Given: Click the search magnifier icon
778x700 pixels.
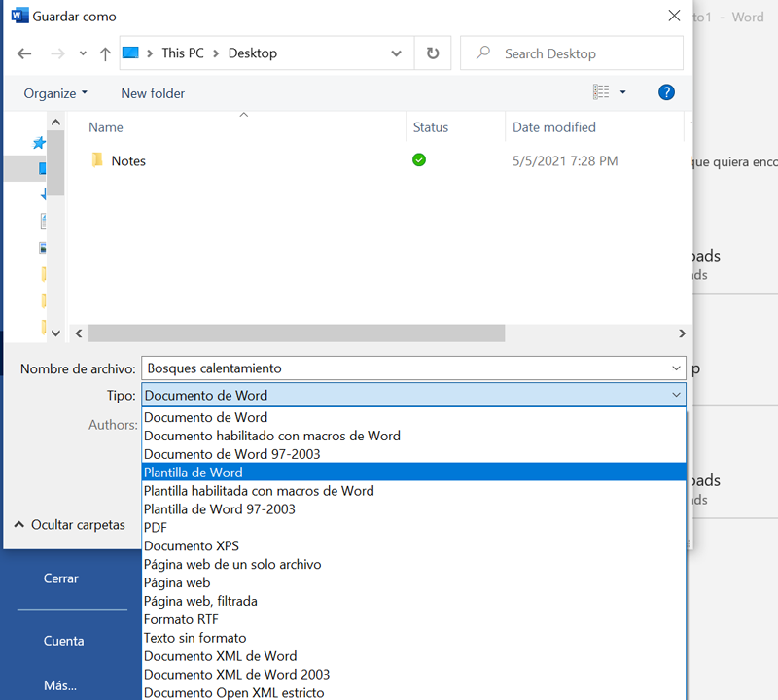Looking at the screenshot, I should 483,52.
